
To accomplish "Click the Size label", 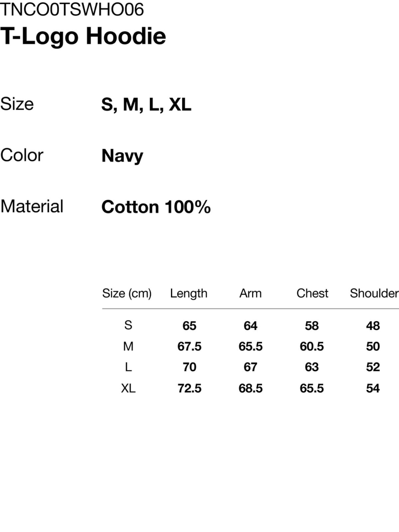I will (x=17, y=104).
